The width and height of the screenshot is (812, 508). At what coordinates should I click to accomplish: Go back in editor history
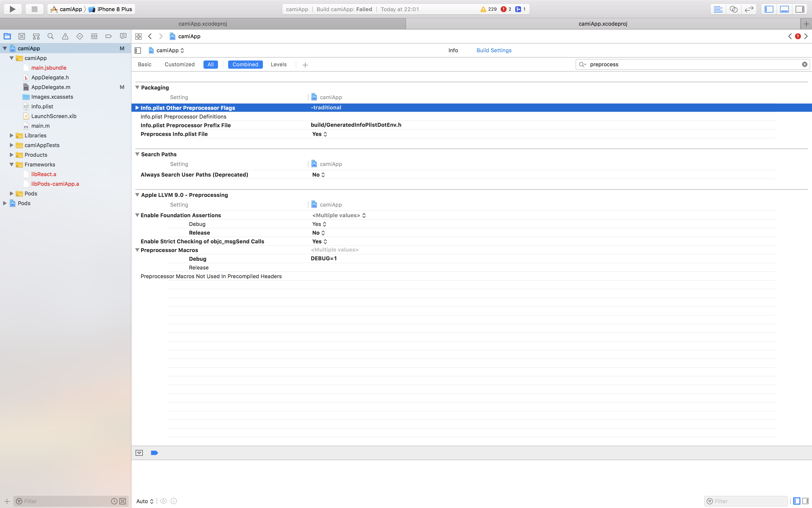150,36
